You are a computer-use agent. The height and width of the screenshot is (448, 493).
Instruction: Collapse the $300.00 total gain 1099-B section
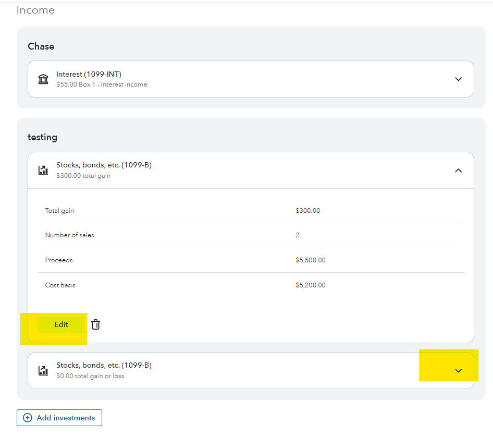[458, 171]
